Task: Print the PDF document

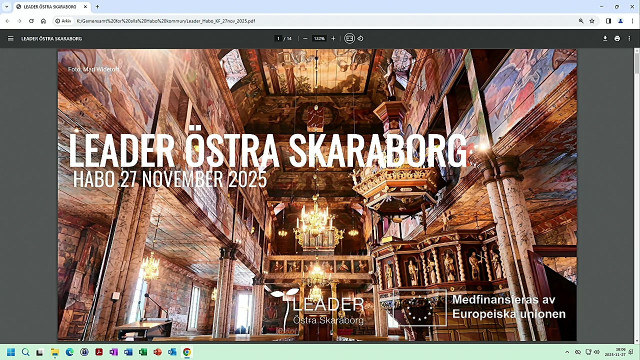Action: [617, 38]
